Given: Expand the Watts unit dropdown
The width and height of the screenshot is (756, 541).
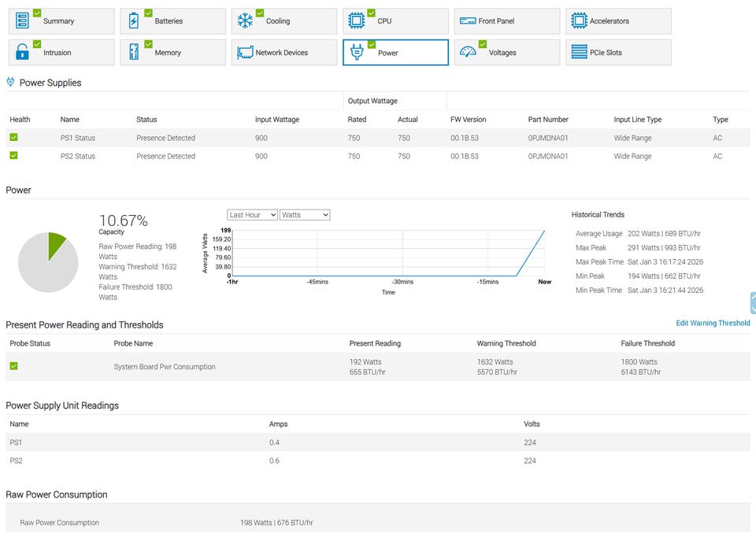Looking at the screenshot, I should pos(304,215).
